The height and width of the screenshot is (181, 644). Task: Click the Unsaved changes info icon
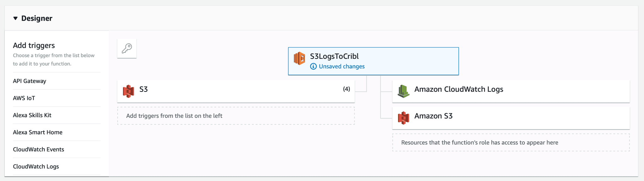point(313,66)
